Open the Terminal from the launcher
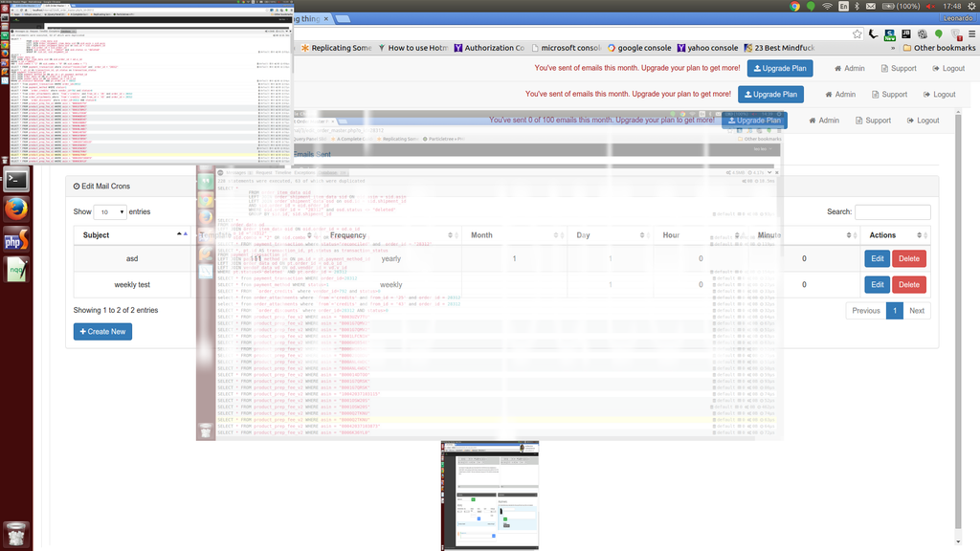Image resolution: width=980 pixels, height=551 pixels. (16, 179)
